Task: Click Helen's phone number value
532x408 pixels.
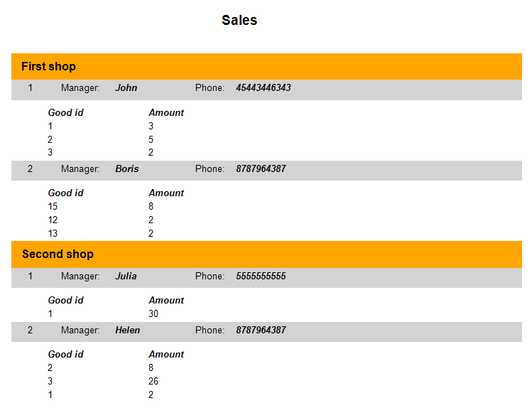Action: pos(261,331)
